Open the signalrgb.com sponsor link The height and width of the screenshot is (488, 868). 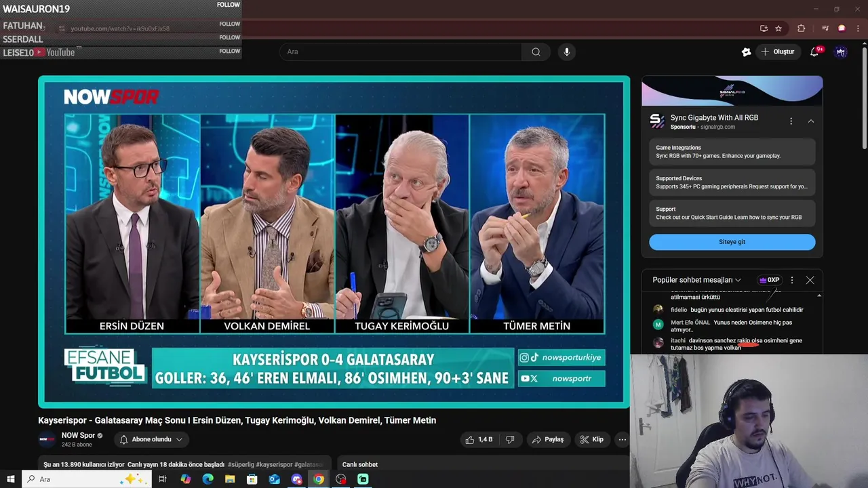click(x=717, y=127)
